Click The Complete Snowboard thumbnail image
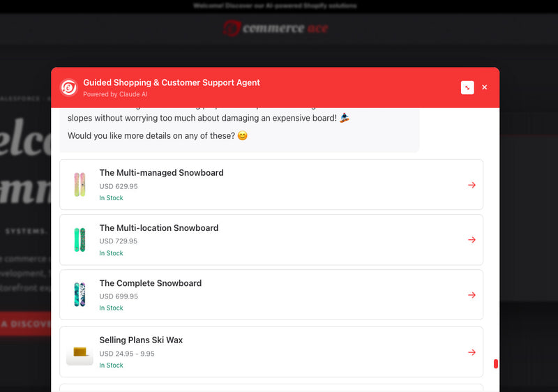 [x=80, y=294]
